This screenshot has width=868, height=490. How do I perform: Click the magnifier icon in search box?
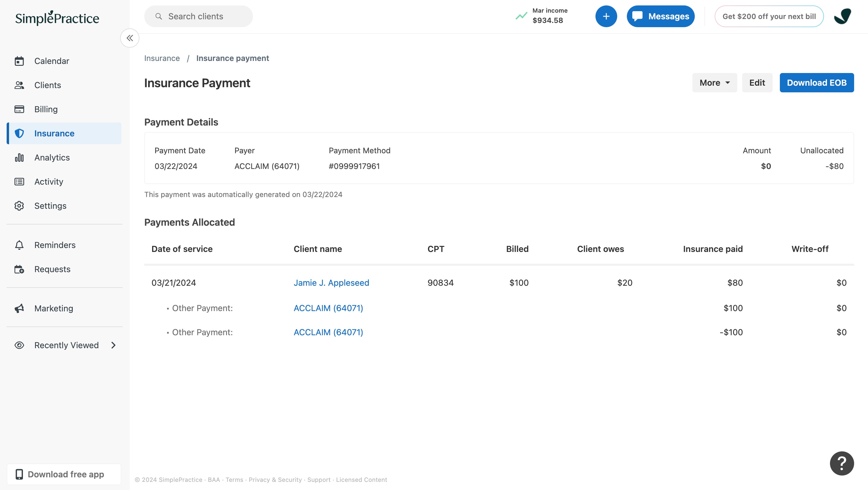(158, 16)
